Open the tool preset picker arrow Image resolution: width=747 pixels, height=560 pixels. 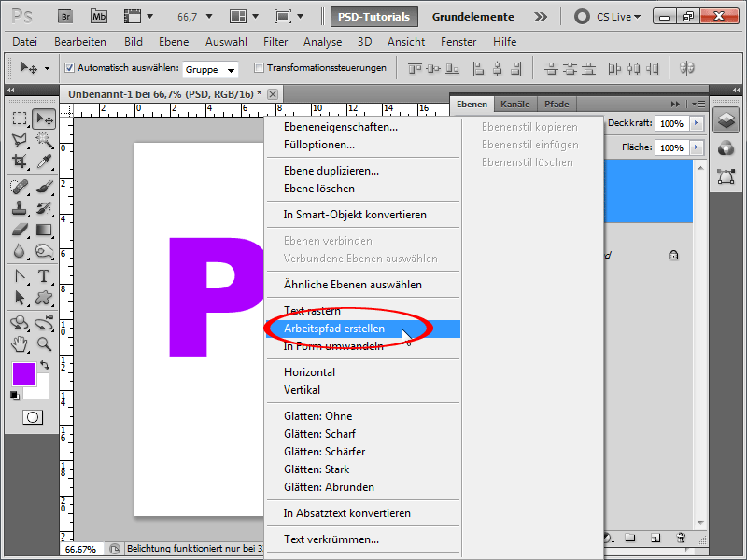click(47, 68)
